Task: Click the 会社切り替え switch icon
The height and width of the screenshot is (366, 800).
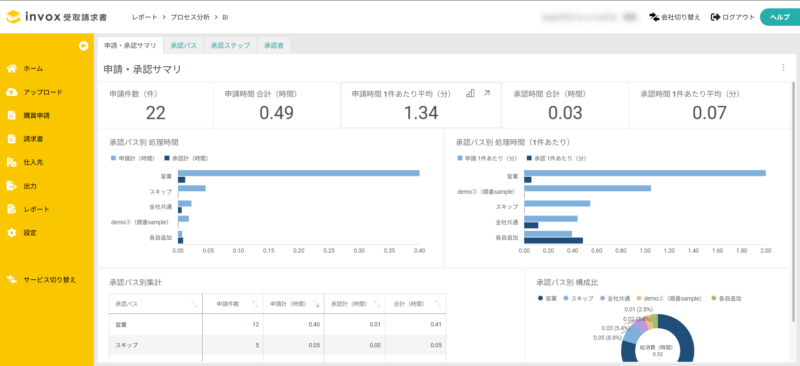Action: 654,17
